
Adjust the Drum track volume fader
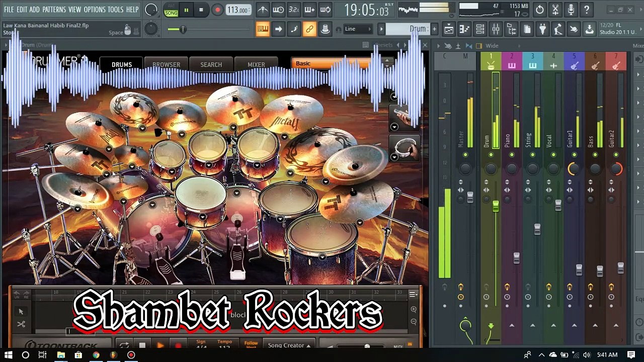(496, 206)
